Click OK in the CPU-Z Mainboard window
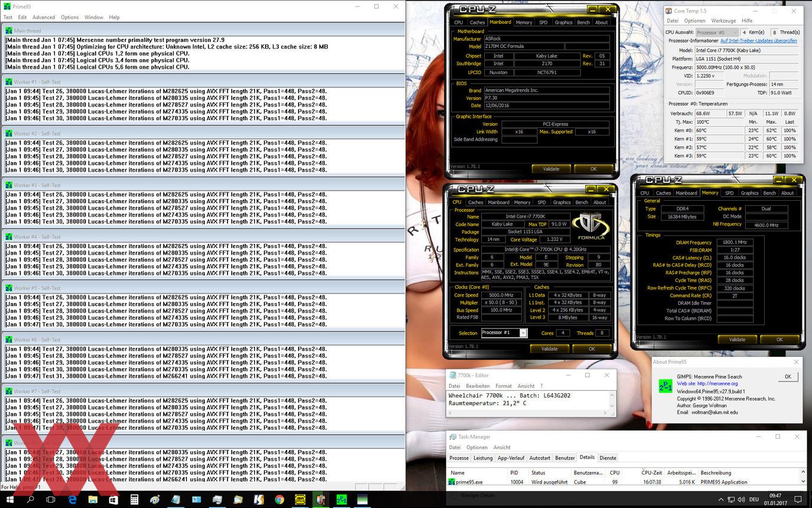This screenshot has height=508, width=812. click(x=593, y=169)
